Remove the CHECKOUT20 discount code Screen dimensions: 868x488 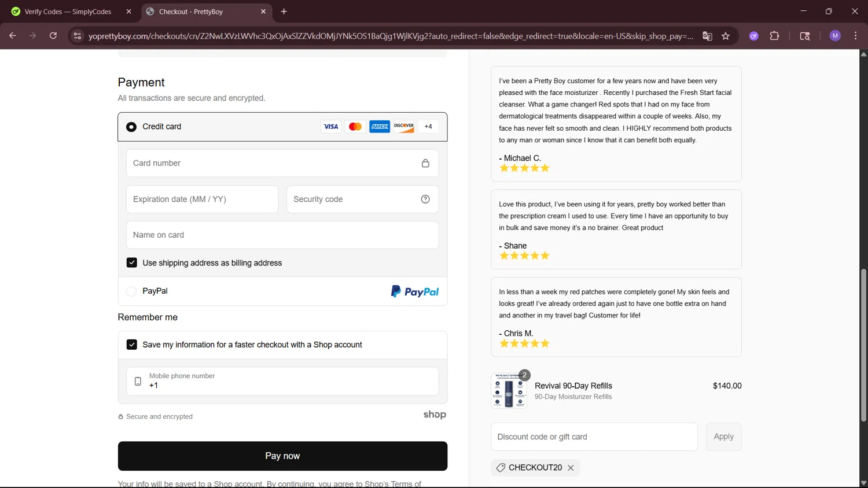[x=571, y=468]
